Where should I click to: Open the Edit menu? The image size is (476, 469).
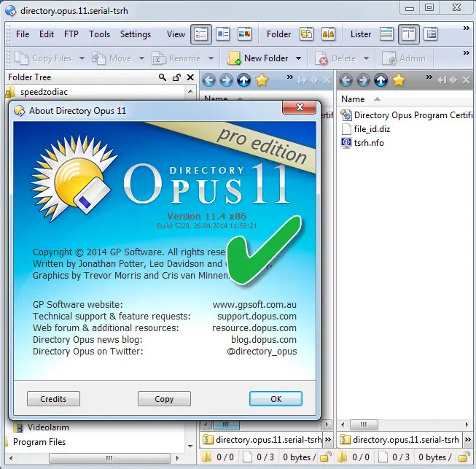47,34
